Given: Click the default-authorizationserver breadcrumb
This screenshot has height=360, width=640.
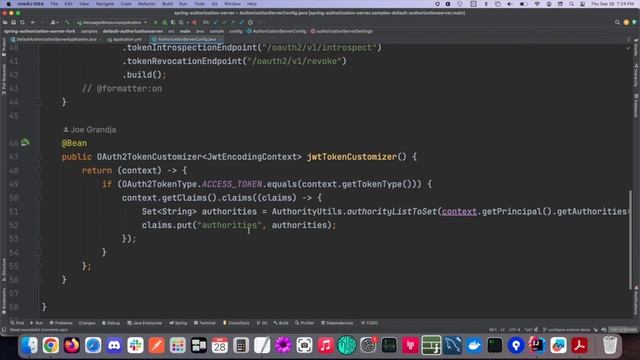Looking at the screenshot, I should (133, 31).
